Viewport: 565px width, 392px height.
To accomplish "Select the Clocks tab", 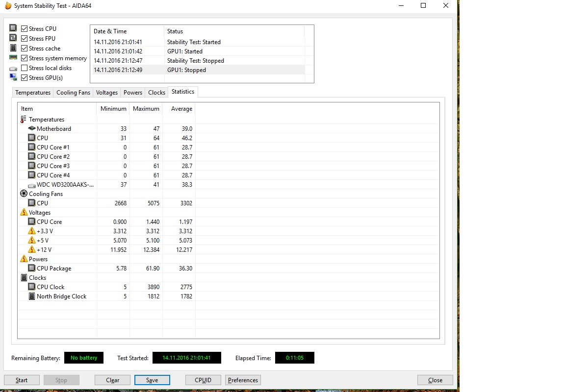I will [156, 93].
